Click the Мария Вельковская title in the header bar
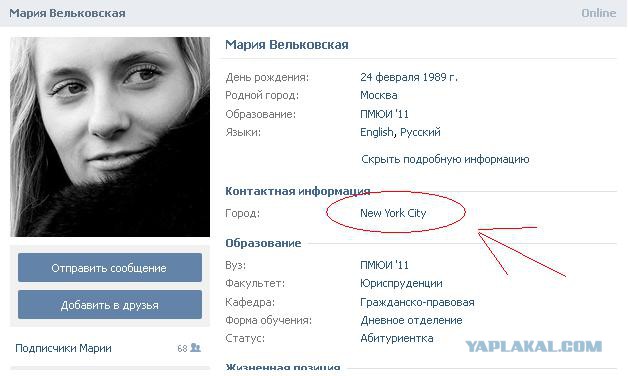The height and width of the screenshot is (376, 628). pos(67,13)
